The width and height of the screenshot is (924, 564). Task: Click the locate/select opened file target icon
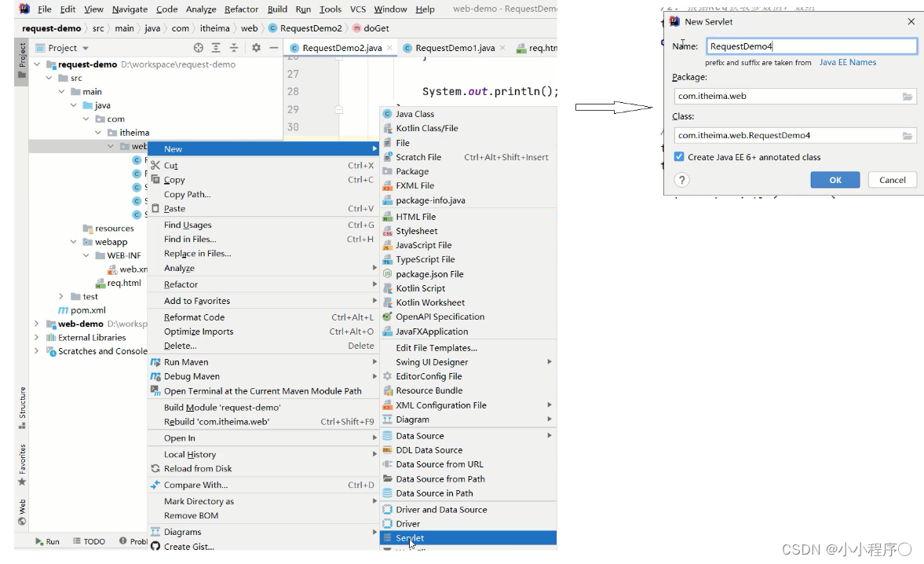coord(199,48)
